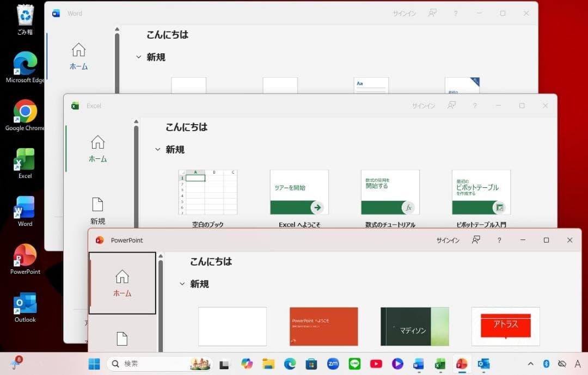
Task: Launch Google Chrome from the desktop
Action: coord(24,109)
